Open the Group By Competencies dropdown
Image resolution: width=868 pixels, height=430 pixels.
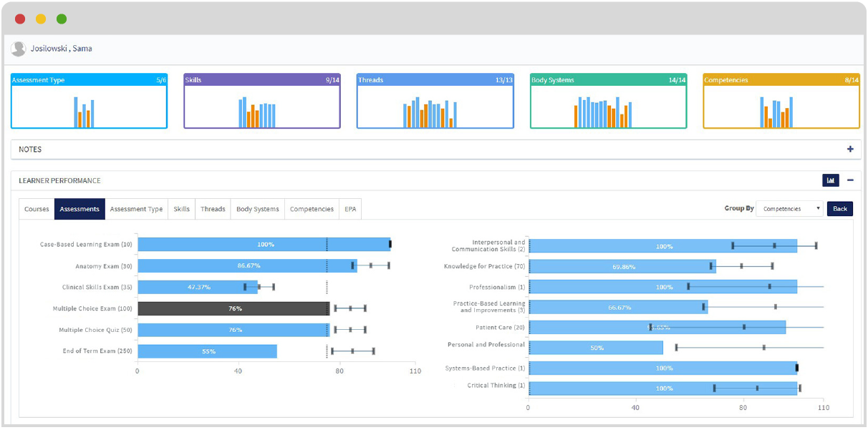[x=789, y=209]
